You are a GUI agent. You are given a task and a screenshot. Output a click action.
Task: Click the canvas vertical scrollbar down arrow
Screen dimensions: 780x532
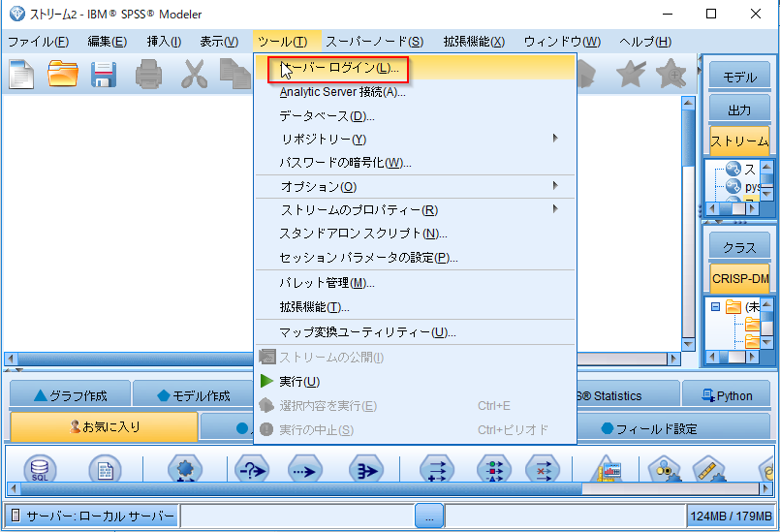[689, 344]
